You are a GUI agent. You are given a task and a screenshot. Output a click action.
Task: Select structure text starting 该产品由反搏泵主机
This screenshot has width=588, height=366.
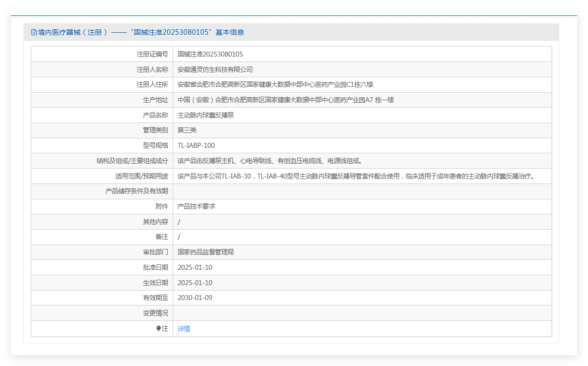pyautogui.click(x=269, y=161)
